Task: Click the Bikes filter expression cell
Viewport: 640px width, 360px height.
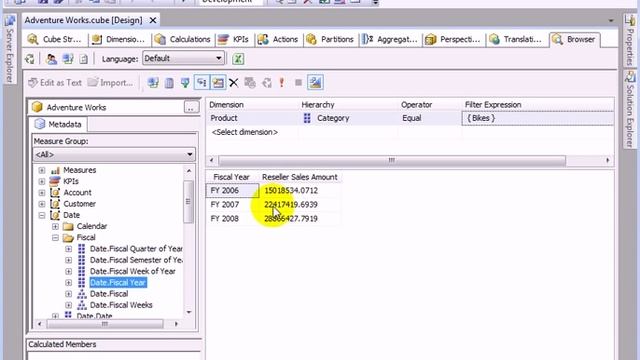Action: coord(537,118)
